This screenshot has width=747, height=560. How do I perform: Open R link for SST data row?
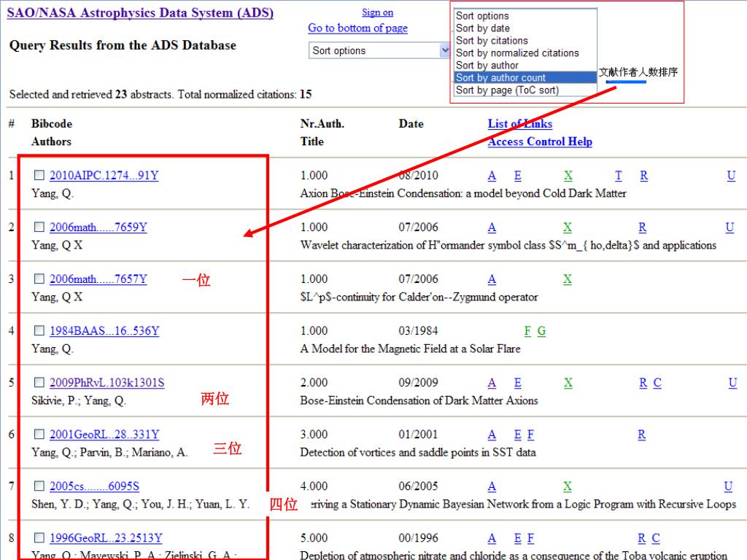tap(642, 435)
